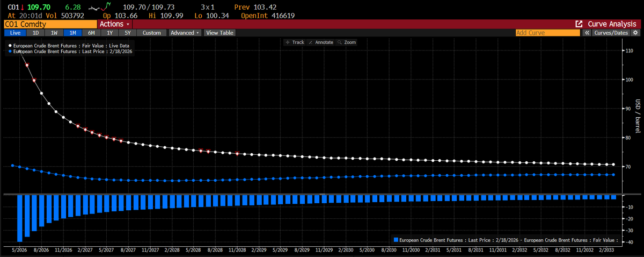Click the 11/2028 x-axis label

237,250
